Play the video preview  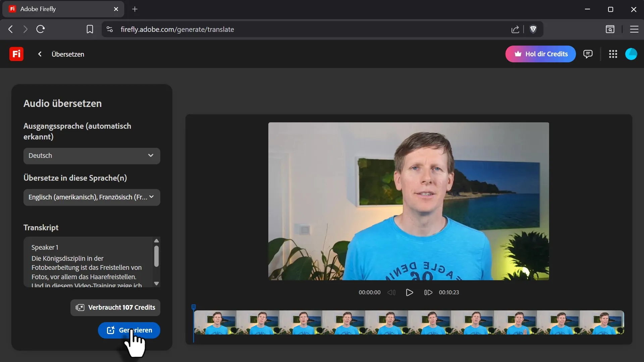tap(409, 292)
